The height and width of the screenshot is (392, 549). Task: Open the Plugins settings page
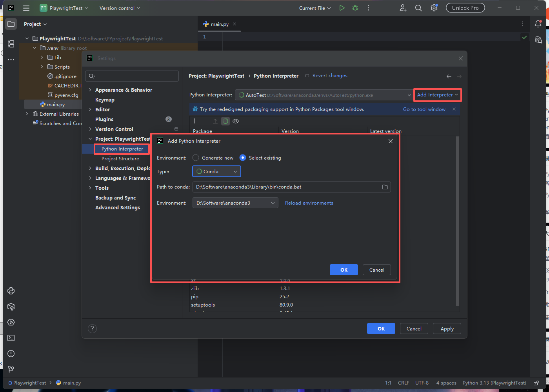click(104, 119)
